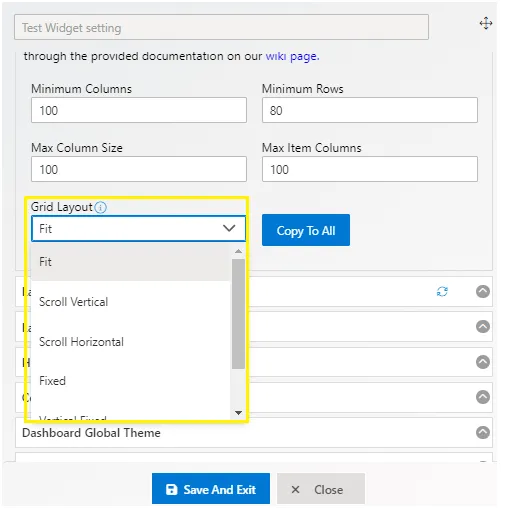Click the Test Widget setting title field
This screenshot has width=509, height=508.
221,27
